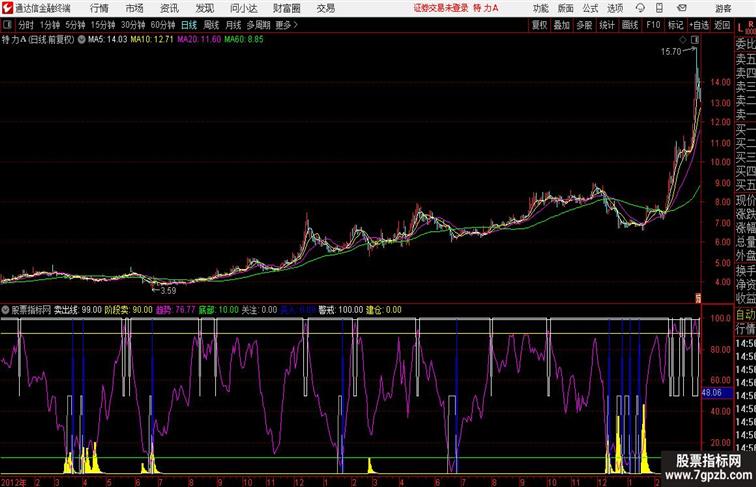Select the 周线 weekly period tab

(x=211, y=25)
